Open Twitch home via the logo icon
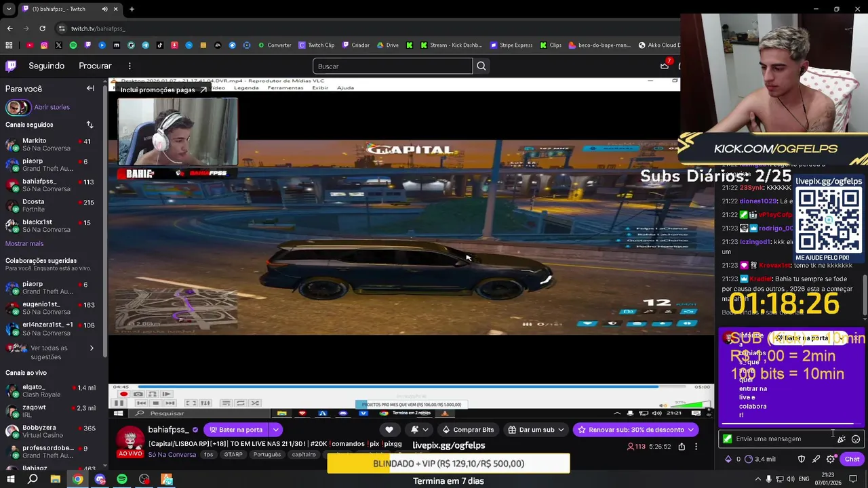 click(x=11, y=66)
